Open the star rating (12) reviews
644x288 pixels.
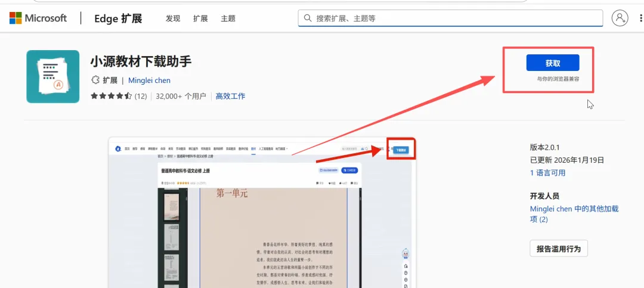118,96
